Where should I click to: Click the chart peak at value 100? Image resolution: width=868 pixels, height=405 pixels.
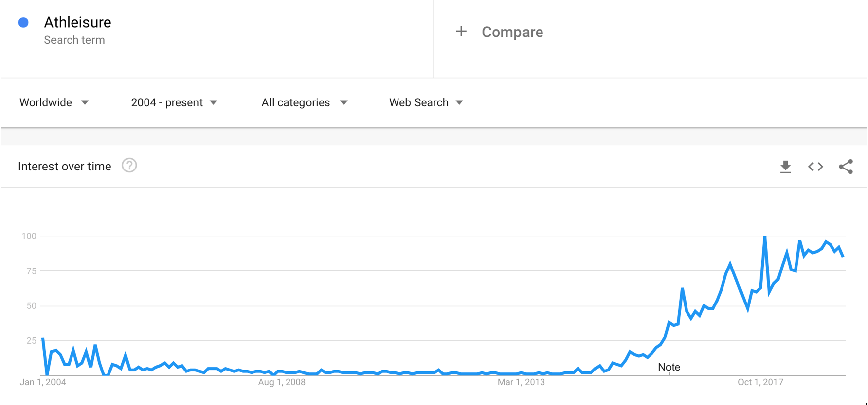[x=765, y=237]
